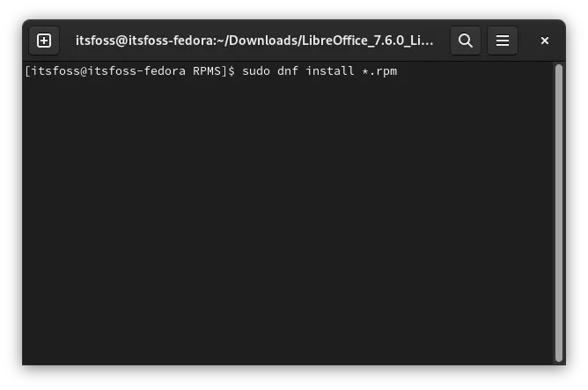Image resolution: width=588 pixels, height=390 pixels.
Task: Click the window title text
Action: 254,40
